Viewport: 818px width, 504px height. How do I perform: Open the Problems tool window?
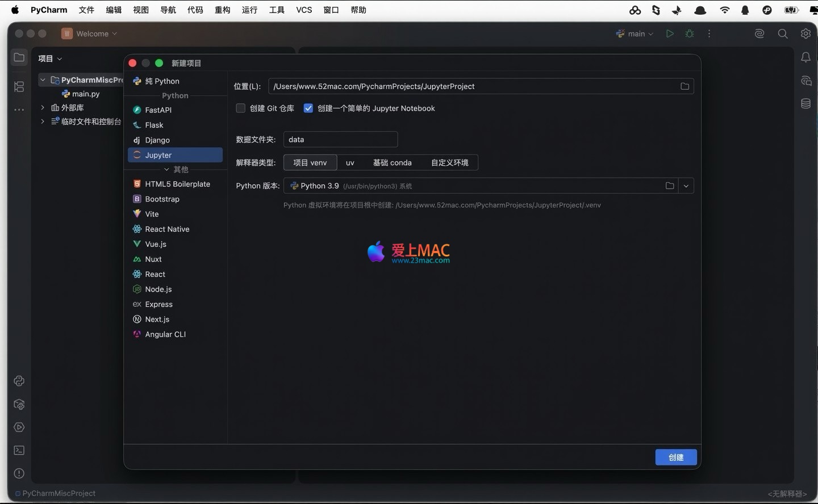click(x=19, y=473)
